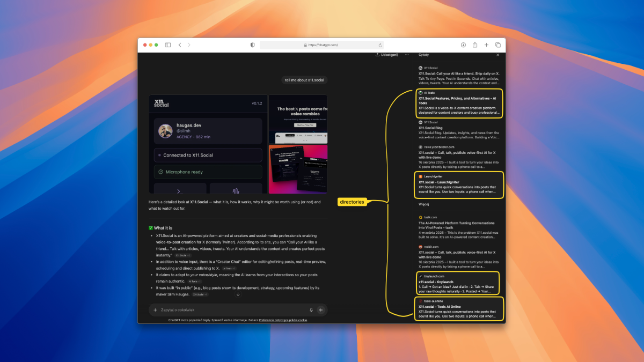Open a new tab with plus icon

(x=486, y=45)
